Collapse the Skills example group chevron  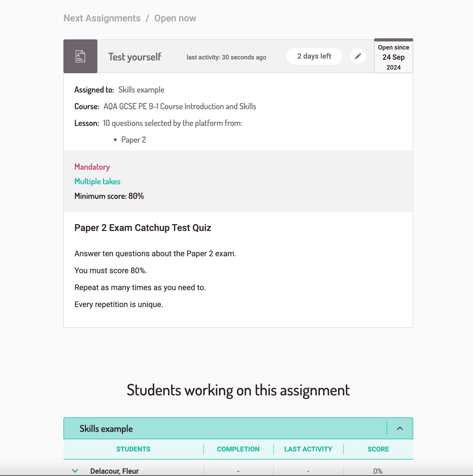pos(400,428)
